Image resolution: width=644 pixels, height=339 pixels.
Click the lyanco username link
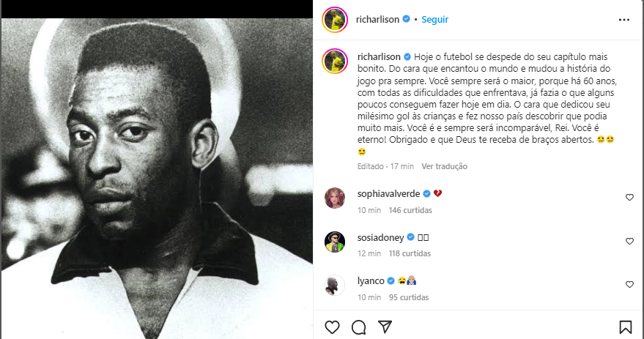click(371, 280)
